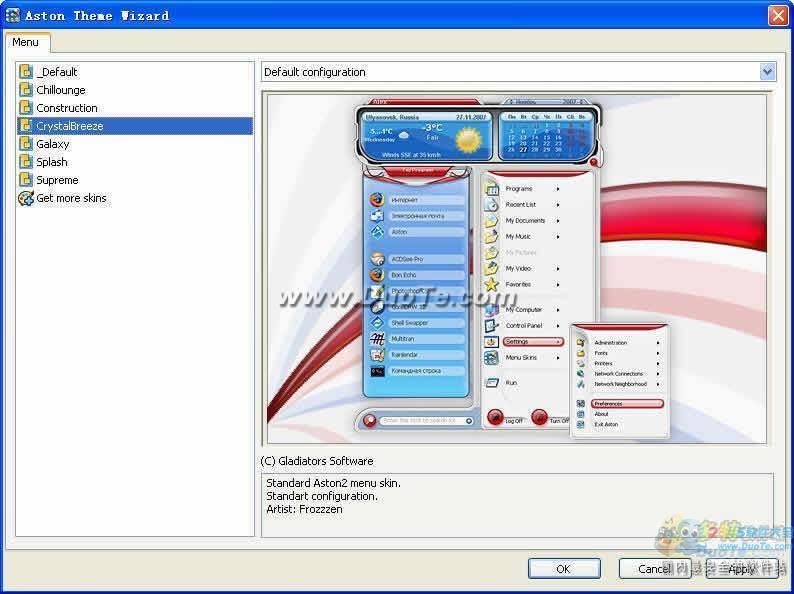Click the Splash skin folder icon
Image resolution: width=794 pixels, height=594 pixels.
pyautogui.click(x=26, y=162)
